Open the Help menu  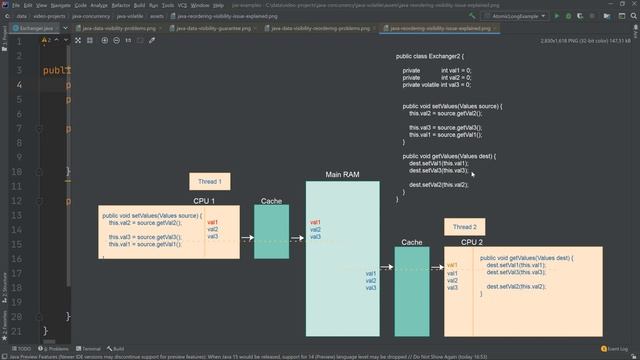click(x=218, y=5)
